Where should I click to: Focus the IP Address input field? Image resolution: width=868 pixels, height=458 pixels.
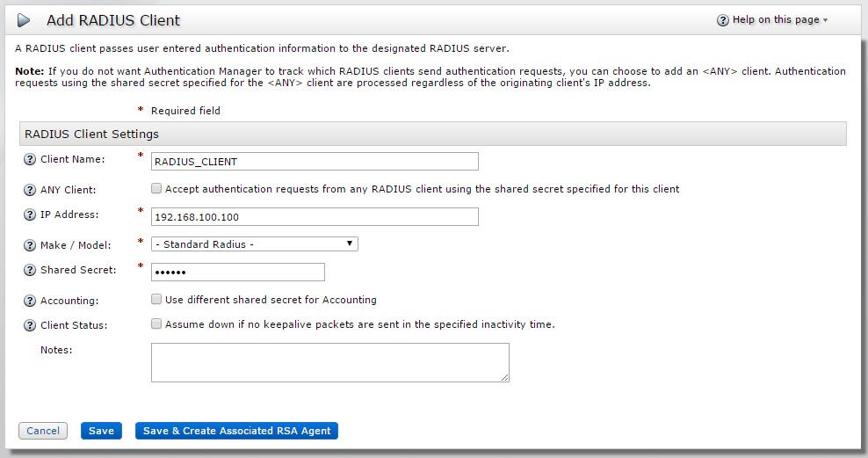(x=315, y=216)
